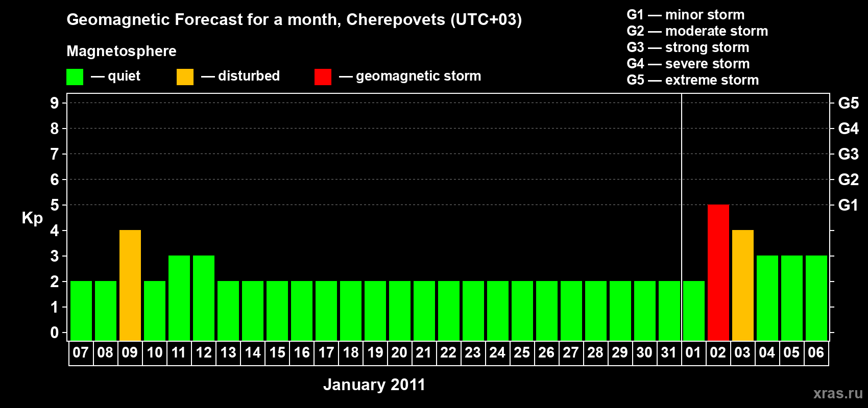
Task: Click the G1 label on right axis
Action: (848, 205)
